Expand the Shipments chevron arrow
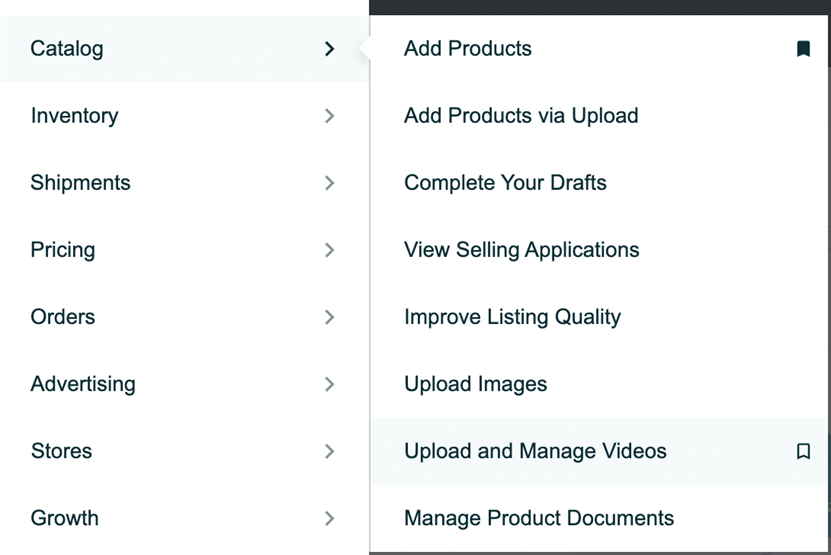 pyautogui.click(x=329, y=183)
